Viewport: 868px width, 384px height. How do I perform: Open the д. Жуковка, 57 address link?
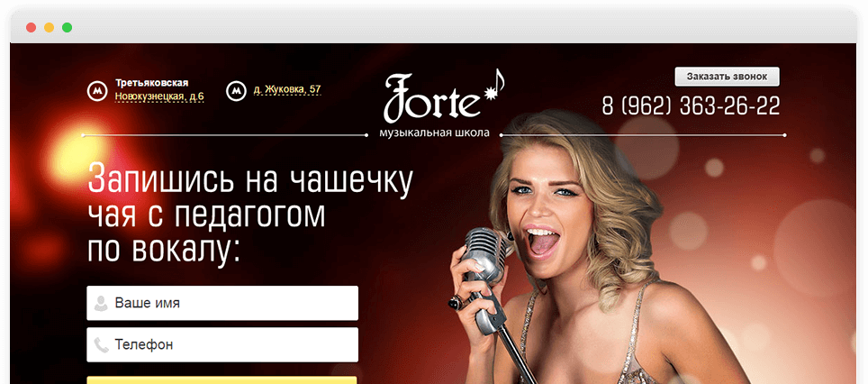coord(287,89)
